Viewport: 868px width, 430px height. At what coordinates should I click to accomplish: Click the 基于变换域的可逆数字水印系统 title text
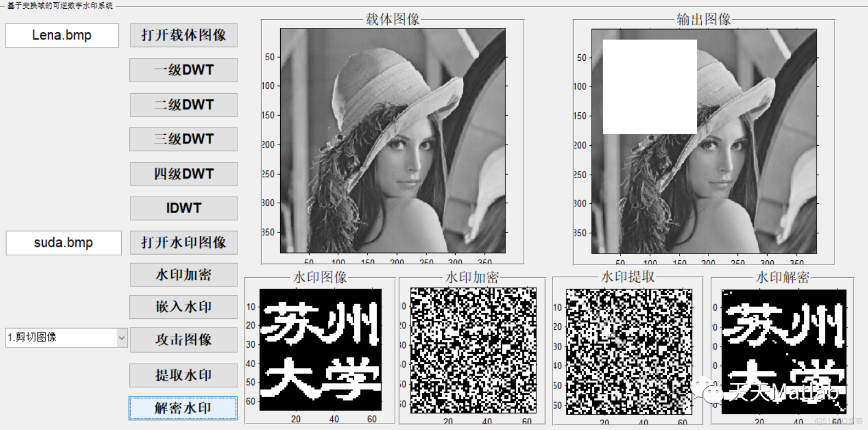[60, 5]
